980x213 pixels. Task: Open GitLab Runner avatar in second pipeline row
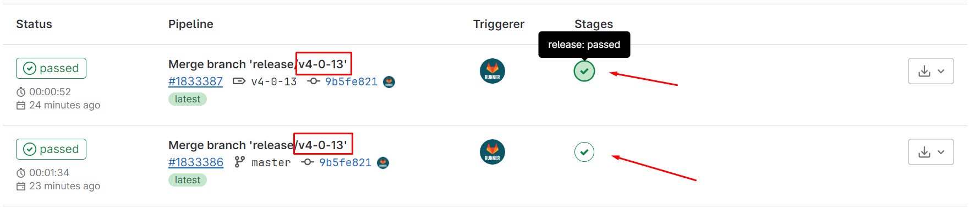(x=492, y=152)
